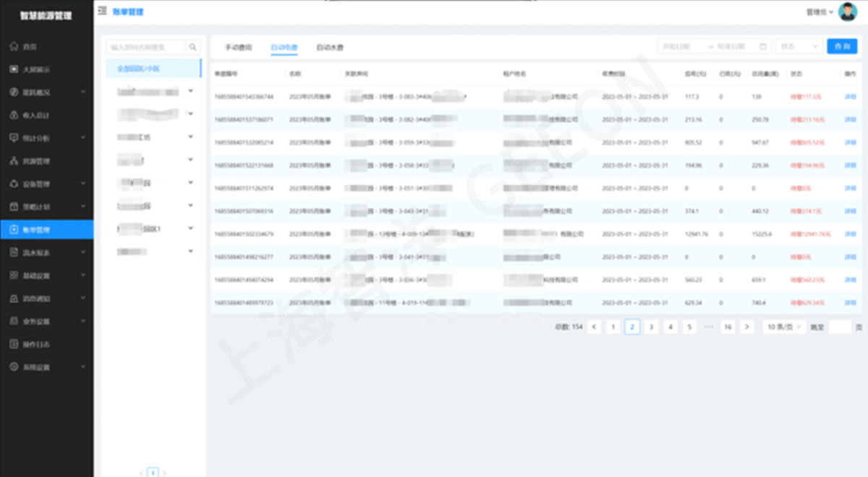The image size is (868, 477).
Task: Open 基础设置 via its grid icon
Action: click(14, 275)
